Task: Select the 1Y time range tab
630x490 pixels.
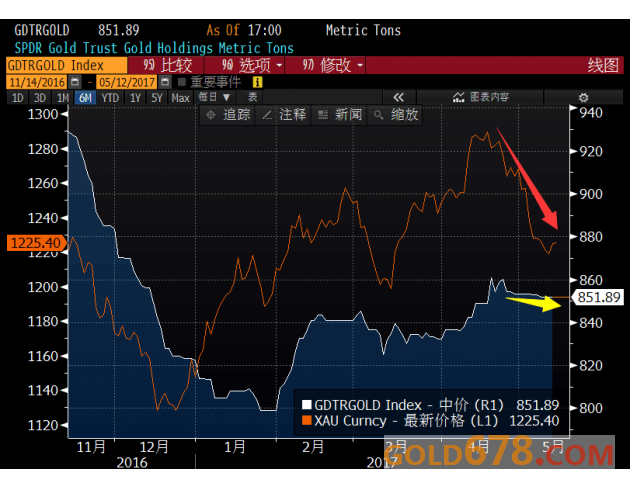Action: [x=135, y=98]
